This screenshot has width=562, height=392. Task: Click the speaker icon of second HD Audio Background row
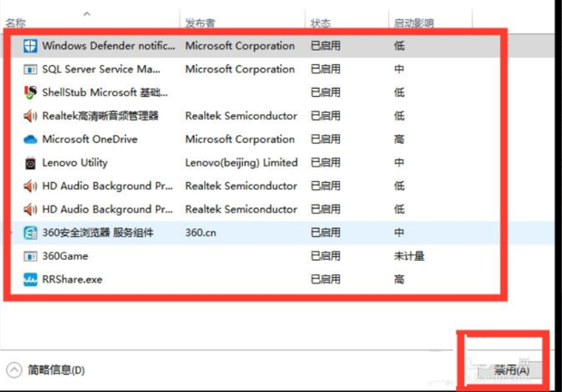(x=30, y=209)
